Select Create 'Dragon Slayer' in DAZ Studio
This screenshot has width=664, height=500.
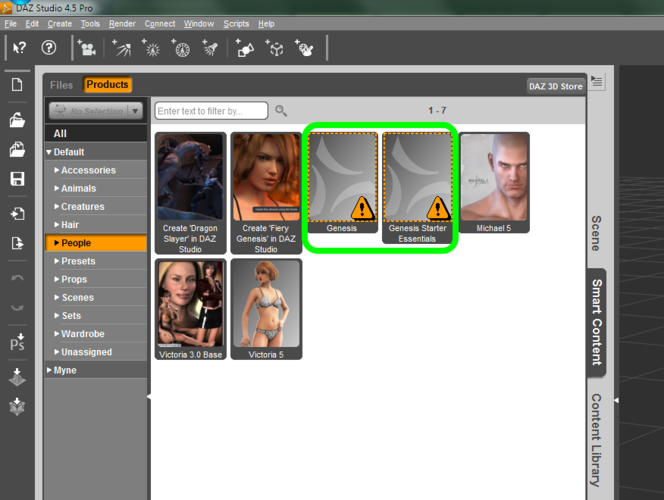click(191, 193)
